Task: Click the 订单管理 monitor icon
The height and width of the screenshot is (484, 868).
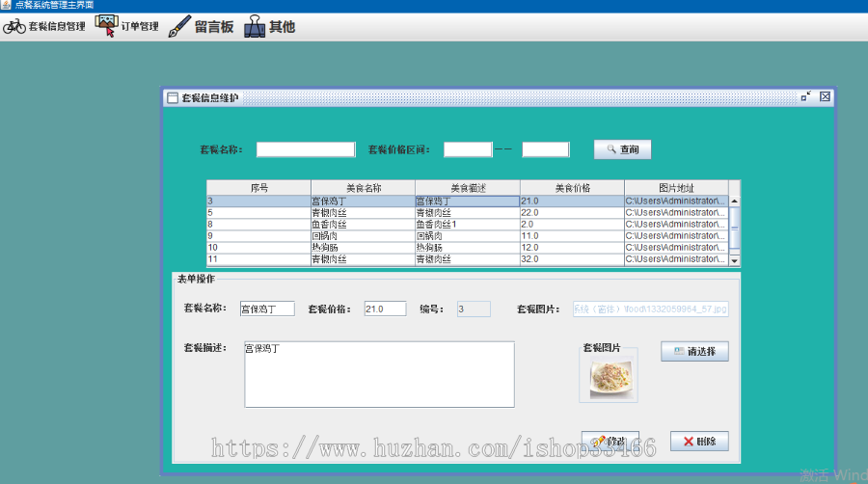Action: [x=107, y=26]
